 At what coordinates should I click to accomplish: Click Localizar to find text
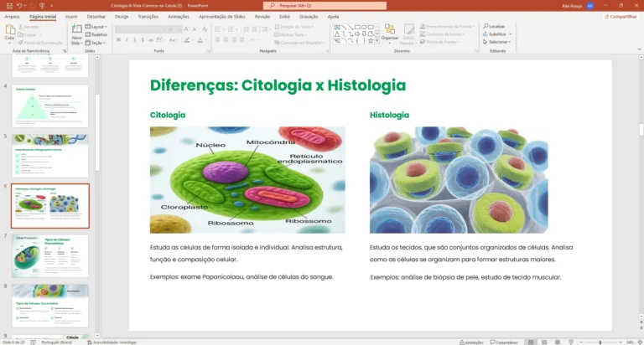click(494, 26)
